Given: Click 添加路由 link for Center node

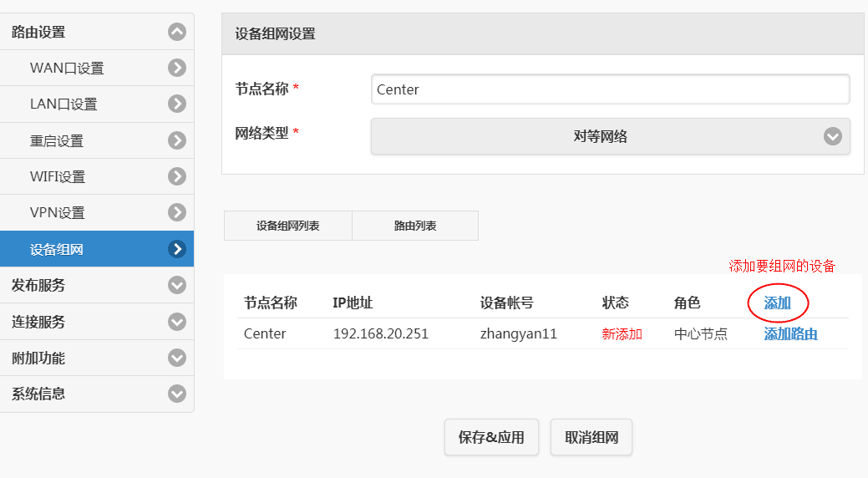Looking at the screenshot, I should pos(790,334).
